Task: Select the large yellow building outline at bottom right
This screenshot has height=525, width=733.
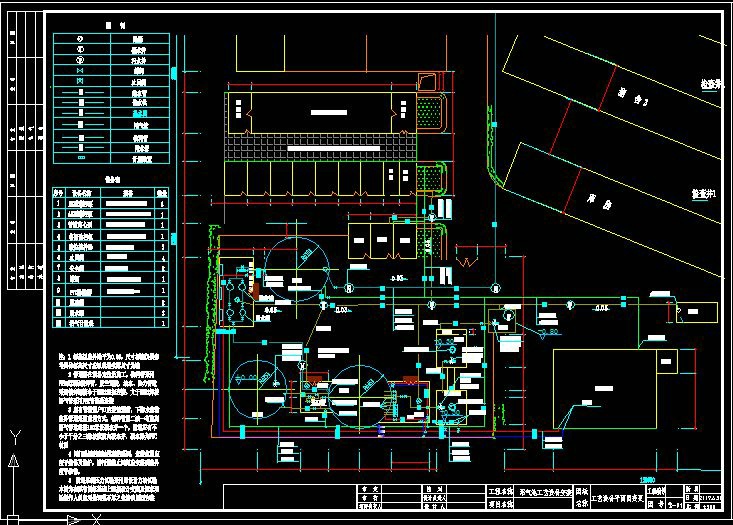Action: tap(605, 388)
